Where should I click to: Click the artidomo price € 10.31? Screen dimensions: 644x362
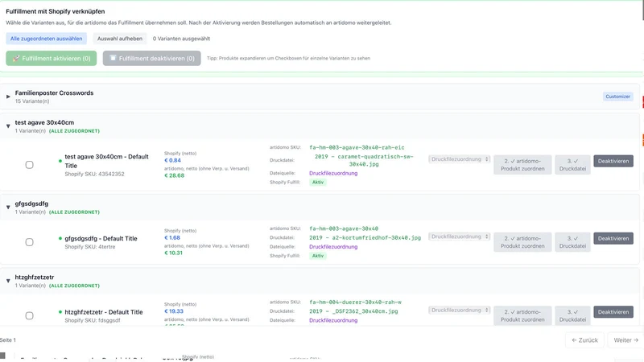(x=173, y=253)
